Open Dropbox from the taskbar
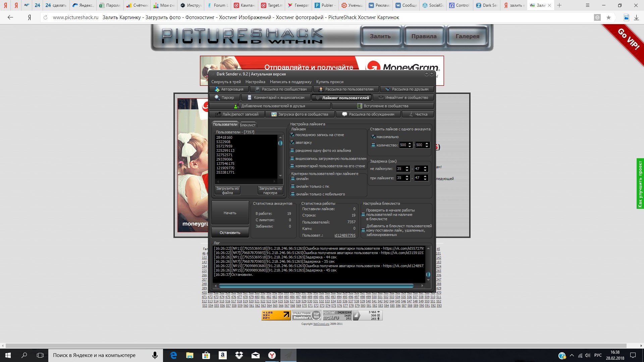Screen dimensions: 644x362 (239, 355)
